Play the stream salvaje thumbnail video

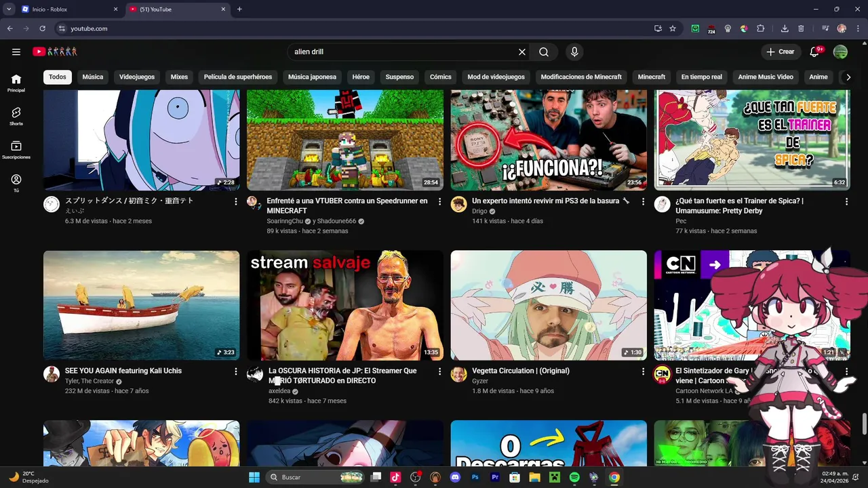pos(345,305)
